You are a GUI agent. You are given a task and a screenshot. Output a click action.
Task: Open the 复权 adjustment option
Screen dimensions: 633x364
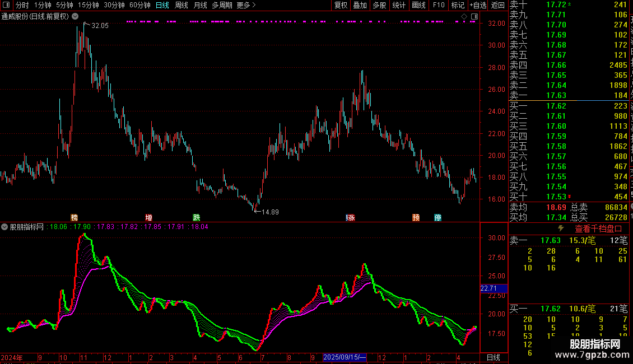pos(341,5)
